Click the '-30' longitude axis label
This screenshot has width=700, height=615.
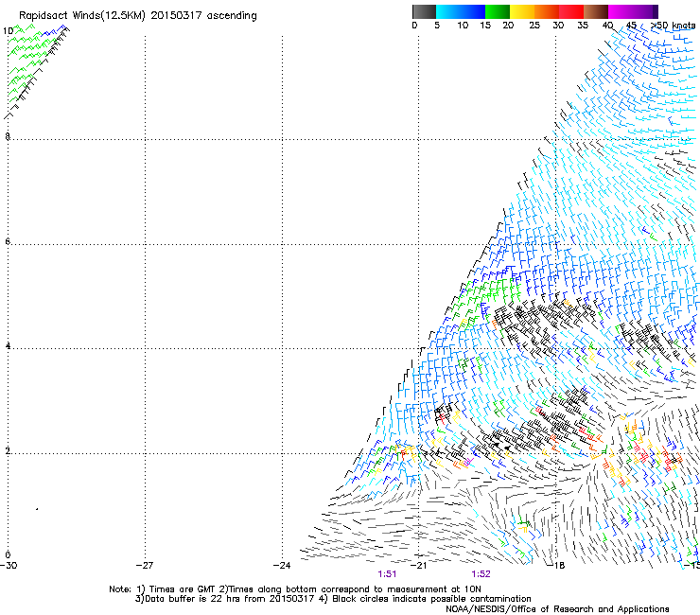(9, 566)
